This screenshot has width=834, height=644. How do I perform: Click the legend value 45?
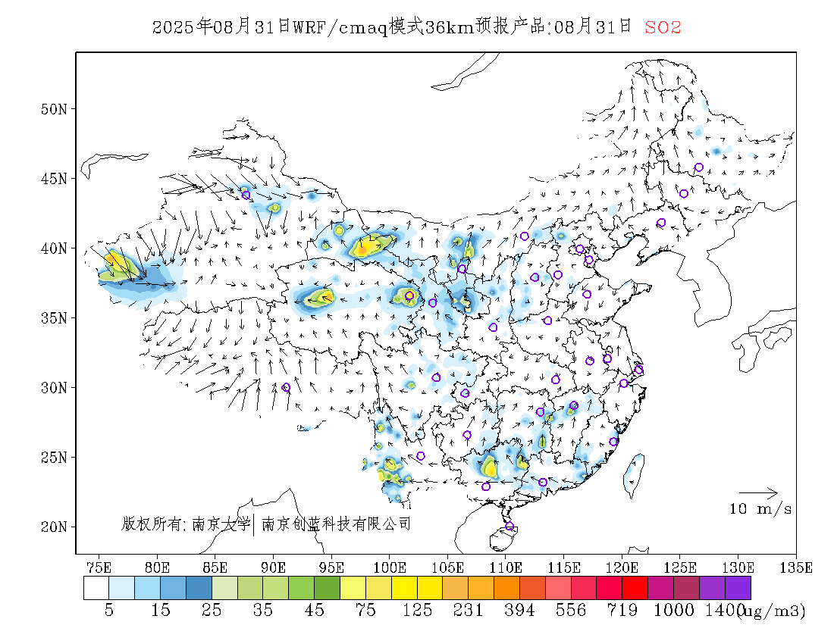(314, 611)
